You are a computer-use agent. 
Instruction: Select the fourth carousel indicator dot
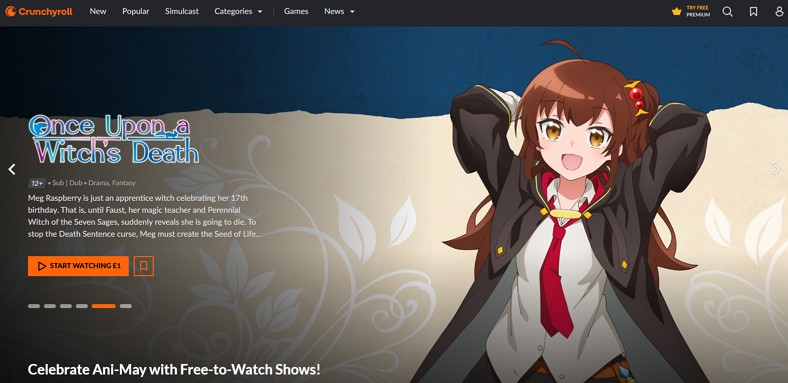point(82,306)
